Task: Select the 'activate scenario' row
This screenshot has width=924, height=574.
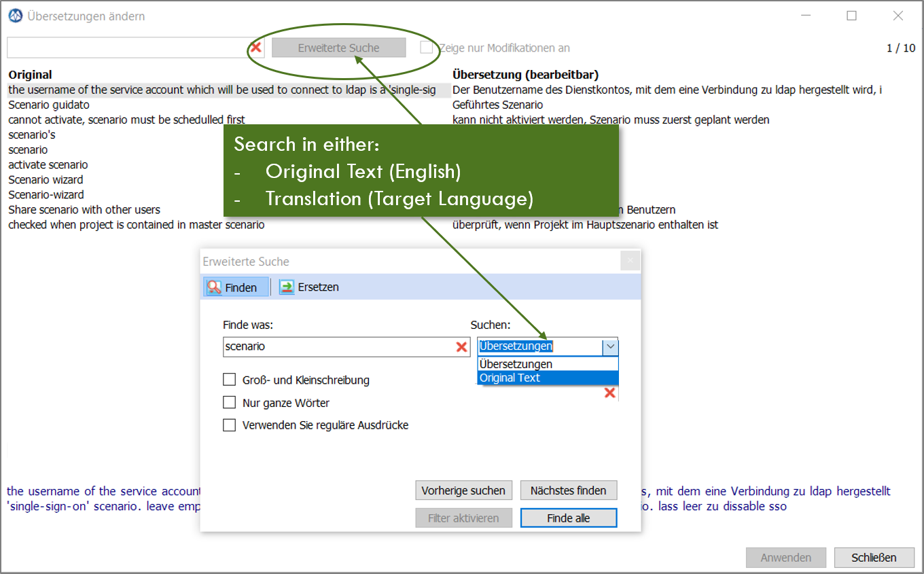Action: tap(48, 164)
